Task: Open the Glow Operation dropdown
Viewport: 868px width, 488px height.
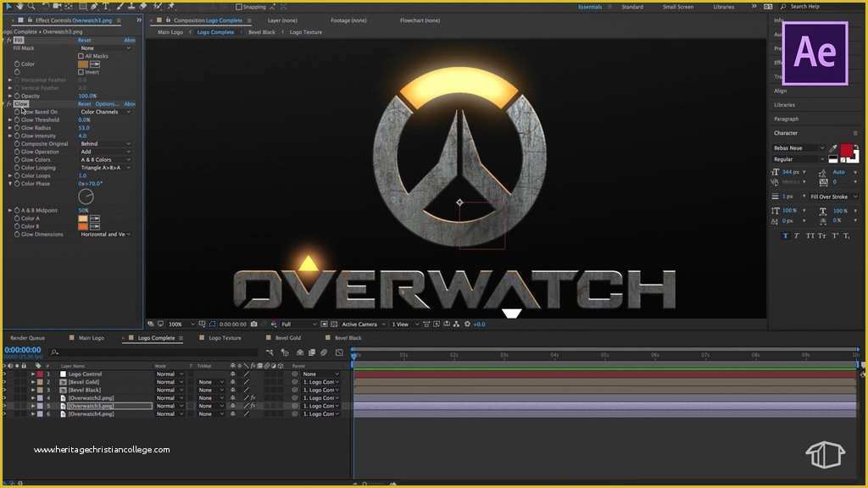Action: [105, 152]
